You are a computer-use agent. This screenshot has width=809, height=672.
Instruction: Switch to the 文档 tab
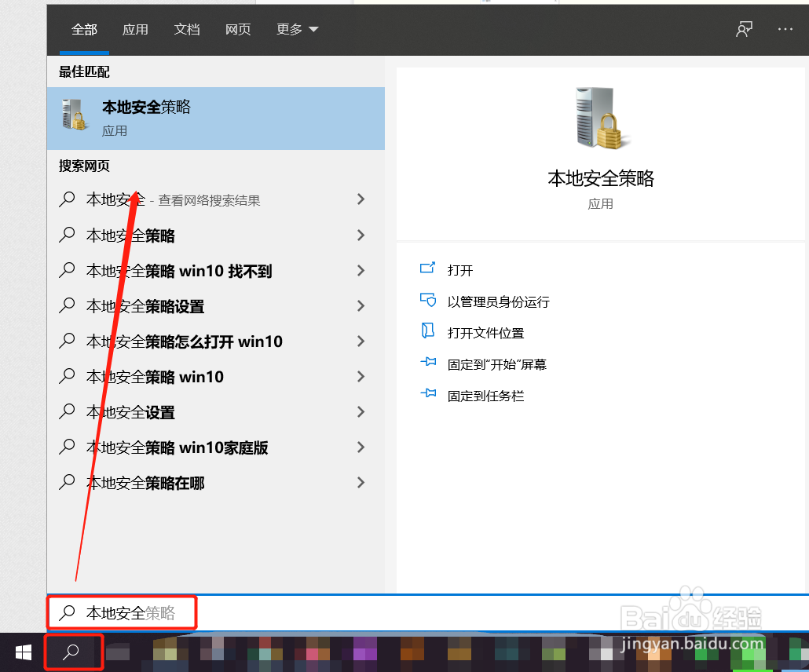[x=186, y=29]
